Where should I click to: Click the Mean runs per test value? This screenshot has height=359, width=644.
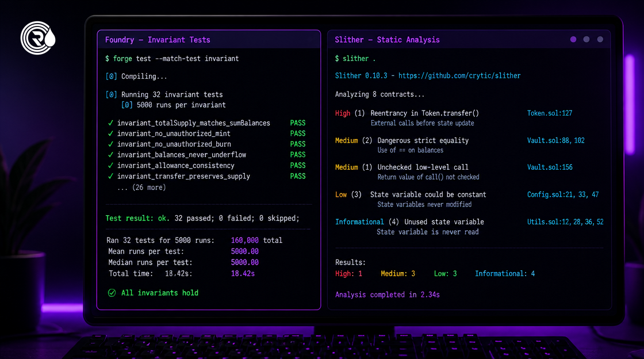click(x=245, y=251)
